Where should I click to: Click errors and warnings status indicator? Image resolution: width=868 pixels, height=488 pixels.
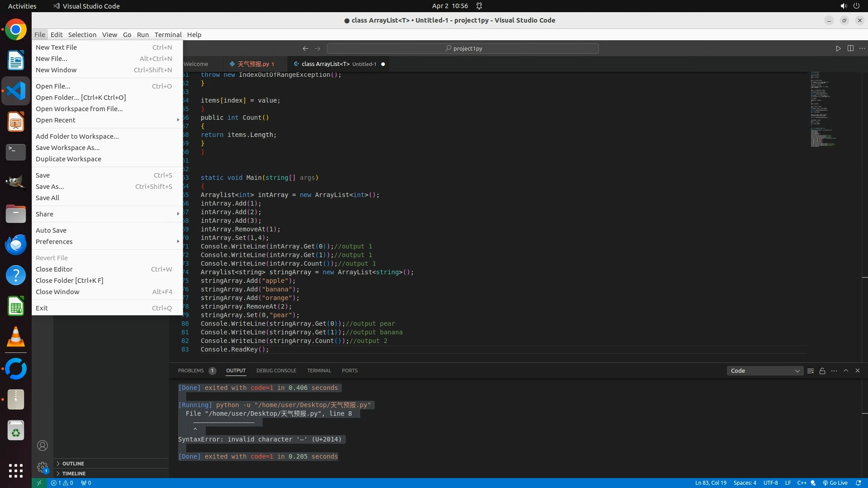pos(62,483)
